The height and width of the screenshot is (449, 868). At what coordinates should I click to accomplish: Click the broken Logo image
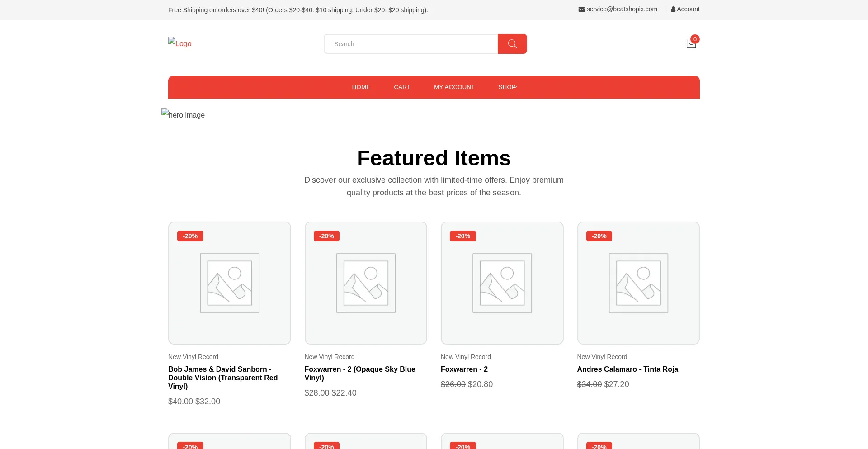[180, 43]
